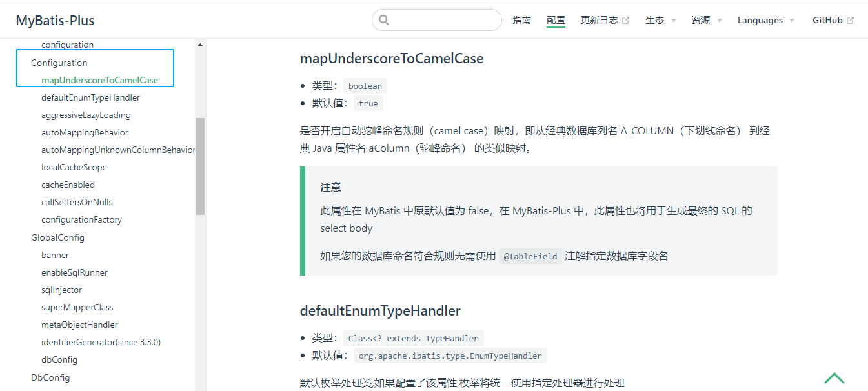Image resolution: width=868 pixels, height=391 pixels.
Task: Open autoMappingUnknownColumnBehavior in sidebar
Action: click(118, 150)
